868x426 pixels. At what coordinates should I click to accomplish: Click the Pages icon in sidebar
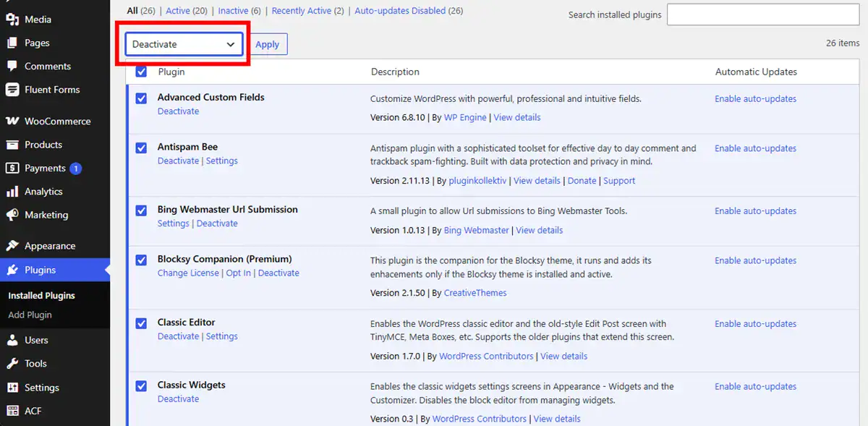tap(12, 43)
